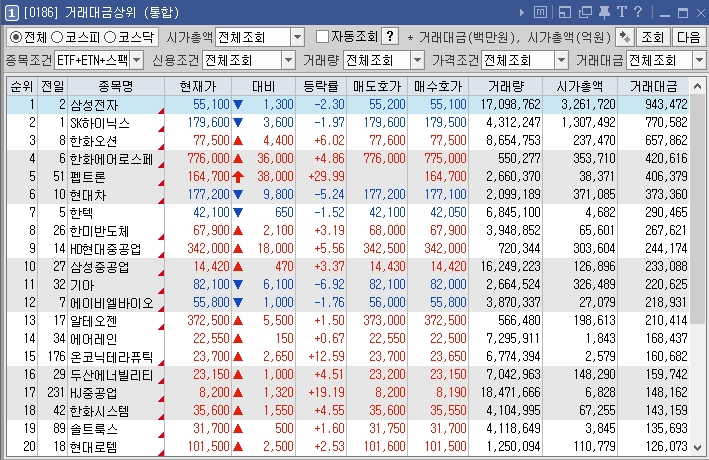This screenshot has height=460, width=709.
Task: Select the 기아 stock name
Action: [82, 285]
